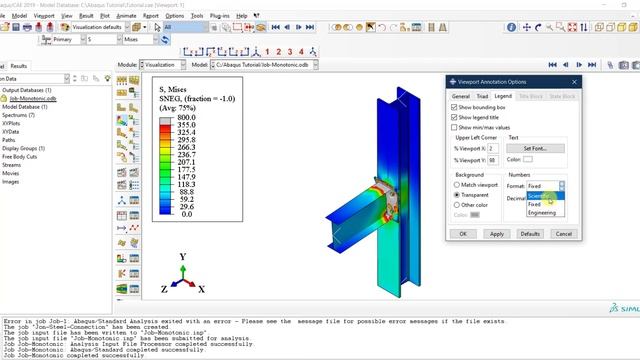Toggle Show legend title checkbox
Viewport: 640px width, 360px height.
coord(454,117)
